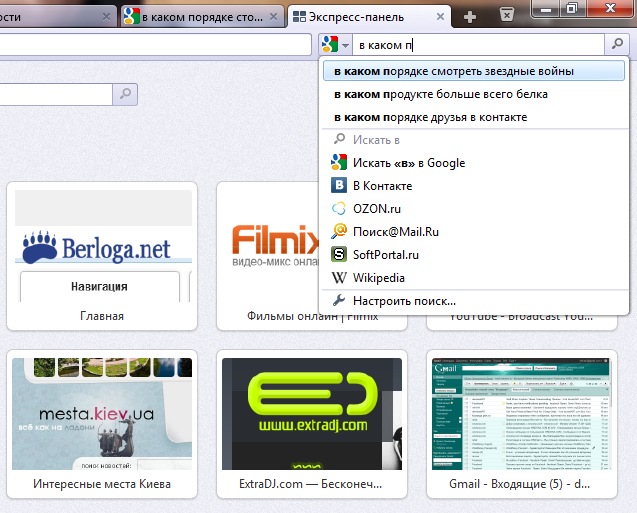Image resolution: width=637 pixels, height=513 pixels.
Task: Click the Mail.Ru @ magnifier icon
Action: pos(339,231)
